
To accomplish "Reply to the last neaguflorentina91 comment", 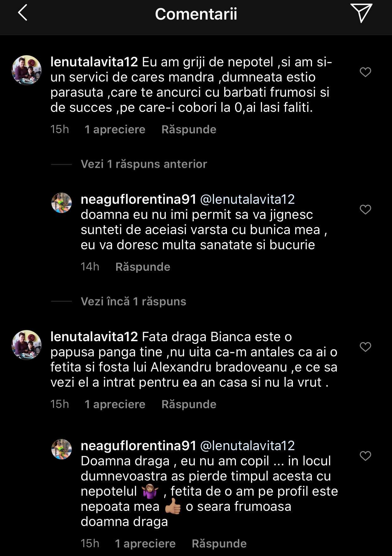I will tap(219, 543).
